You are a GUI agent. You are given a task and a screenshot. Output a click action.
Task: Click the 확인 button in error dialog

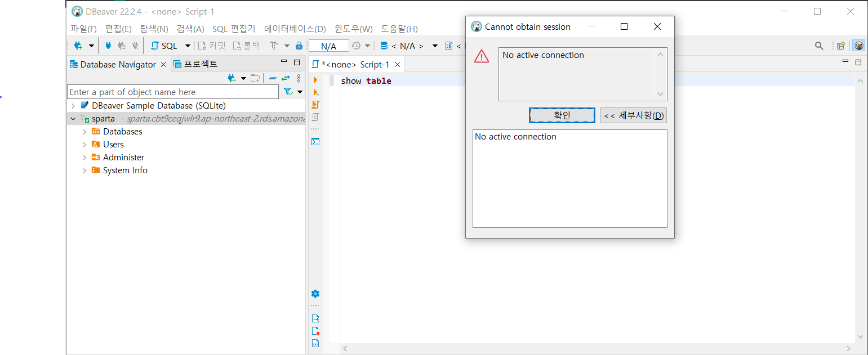pos(562,115)
